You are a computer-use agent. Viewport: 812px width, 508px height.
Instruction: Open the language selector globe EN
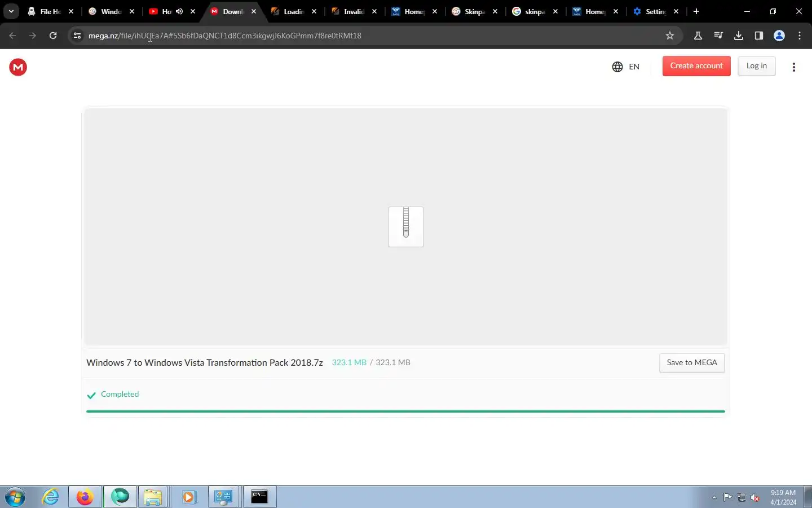[x=626, y=67]
